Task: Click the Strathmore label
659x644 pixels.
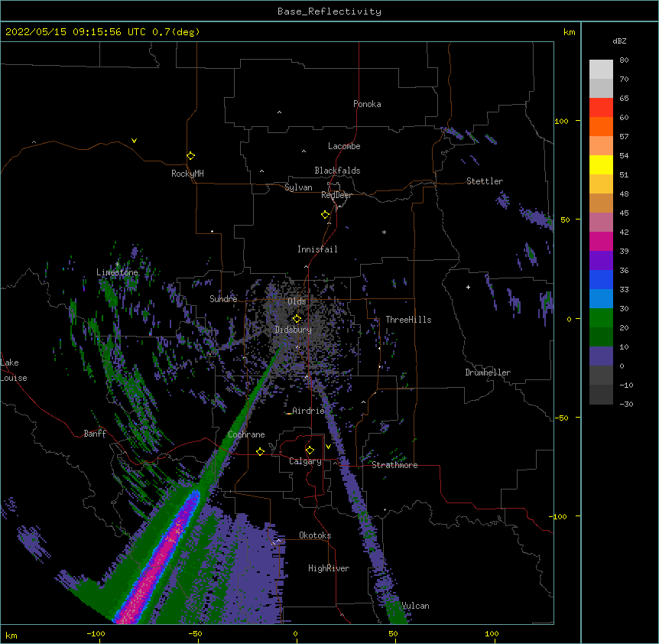Action: click(x=394, y=465)
